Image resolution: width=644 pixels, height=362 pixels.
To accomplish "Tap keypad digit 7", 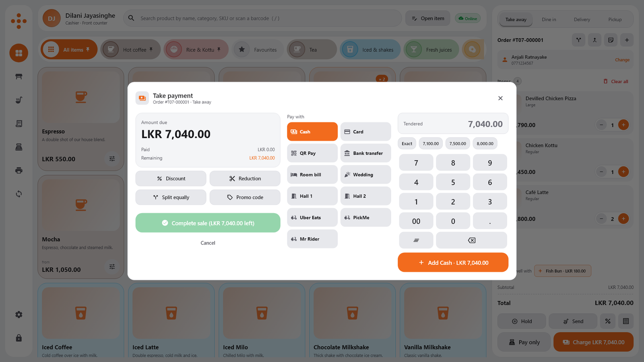I will coord(416,163).
